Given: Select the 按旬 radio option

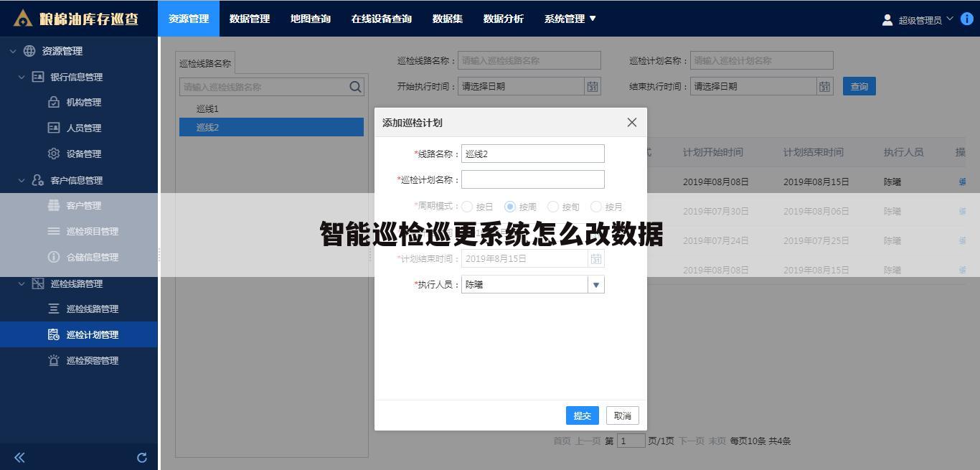Looking at the screenshot, I should click(x=553, y=207).
